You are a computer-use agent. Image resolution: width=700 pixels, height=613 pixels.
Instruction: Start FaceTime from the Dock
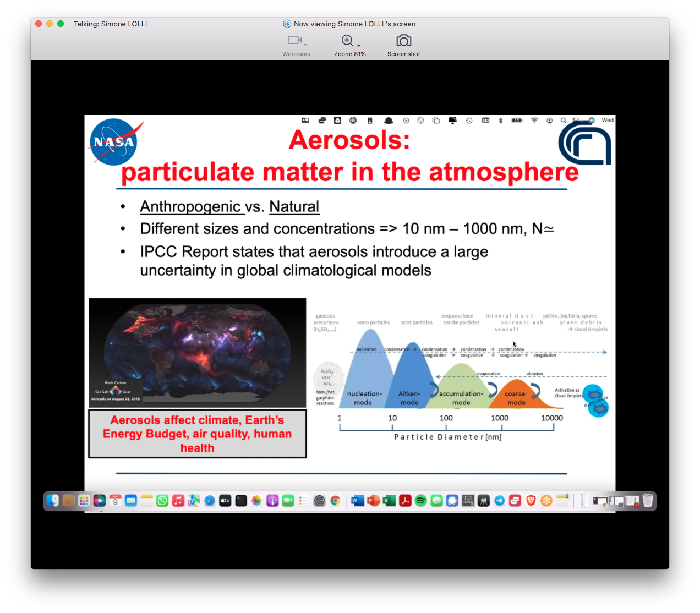pos(288,501)
